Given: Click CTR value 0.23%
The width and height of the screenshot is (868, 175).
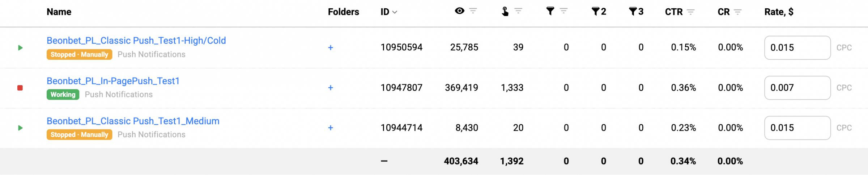Looking at the screenshot, I should (684, 128).
